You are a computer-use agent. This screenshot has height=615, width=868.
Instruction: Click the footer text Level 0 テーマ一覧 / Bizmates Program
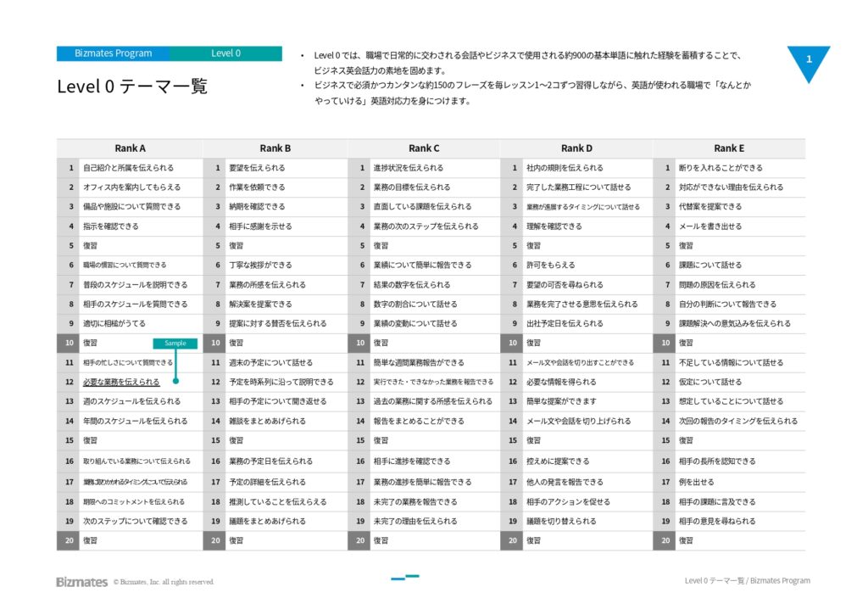click(747, 581)
